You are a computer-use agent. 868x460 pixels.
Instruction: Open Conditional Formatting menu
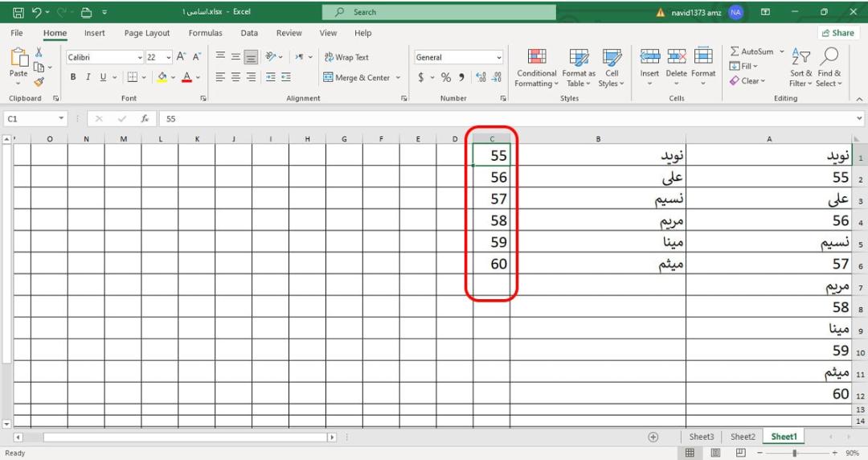[536, 68]
